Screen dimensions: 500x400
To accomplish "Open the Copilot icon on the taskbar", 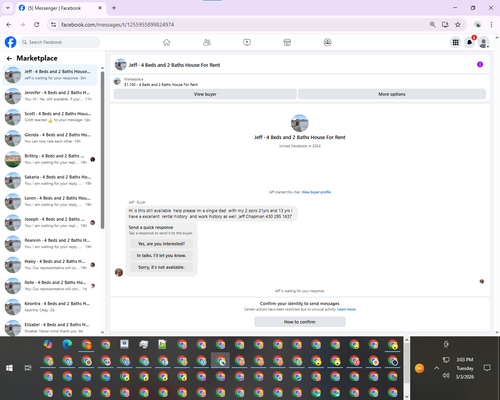I will [48, 344].
